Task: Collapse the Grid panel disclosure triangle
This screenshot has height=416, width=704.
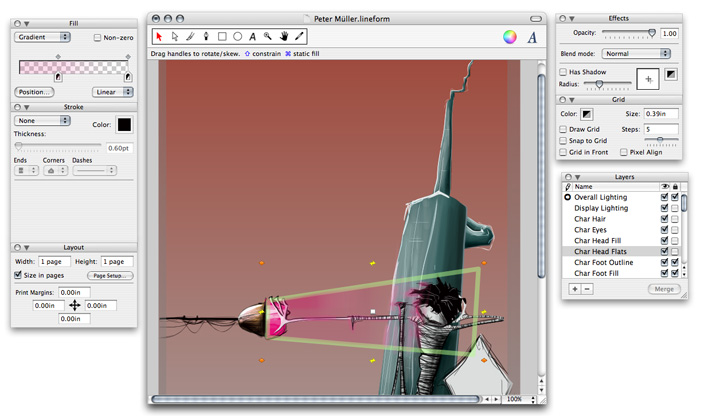Action: [572, 100]
